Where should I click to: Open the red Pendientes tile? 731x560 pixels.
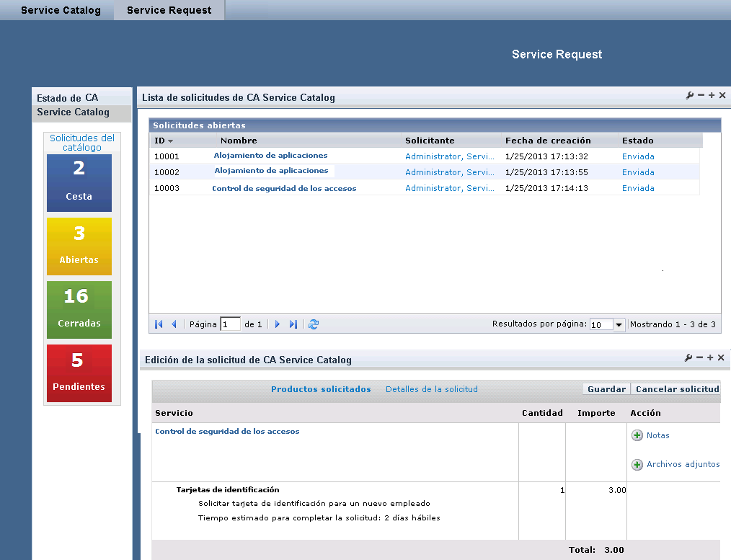79,373
